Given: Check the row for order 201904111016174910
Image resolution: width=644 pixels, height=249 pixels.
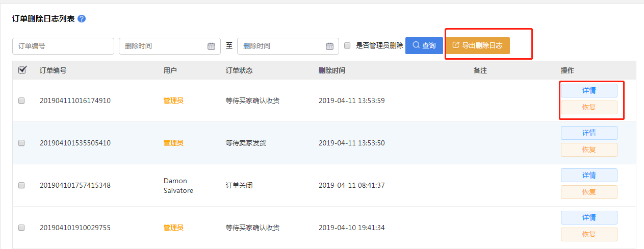Looking at the screenshot, I should (x=21, y=101).
